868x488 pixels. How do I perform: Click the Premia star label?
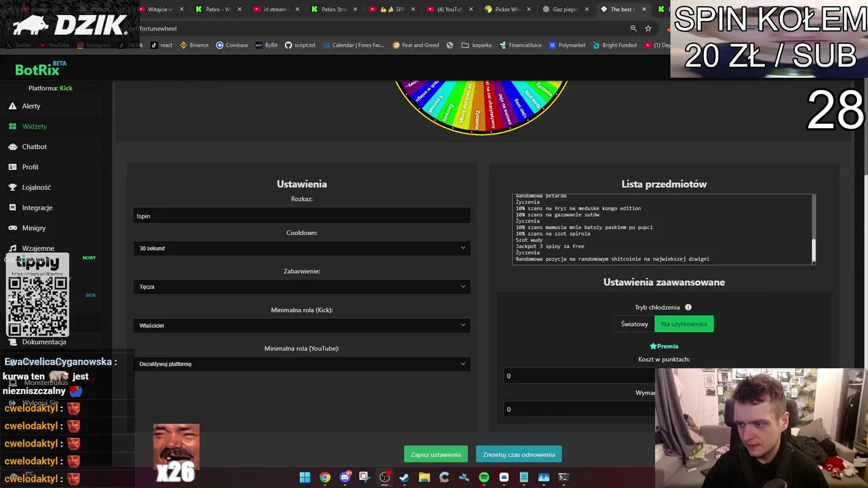[664, 346]
